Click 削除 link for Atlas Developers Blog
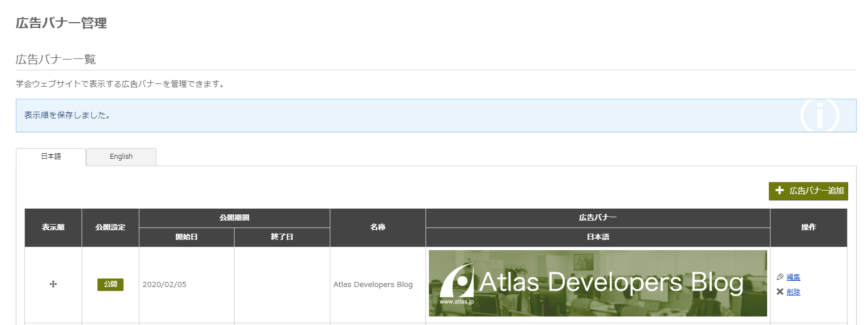The image size is (868, 325). coord(793,292)
